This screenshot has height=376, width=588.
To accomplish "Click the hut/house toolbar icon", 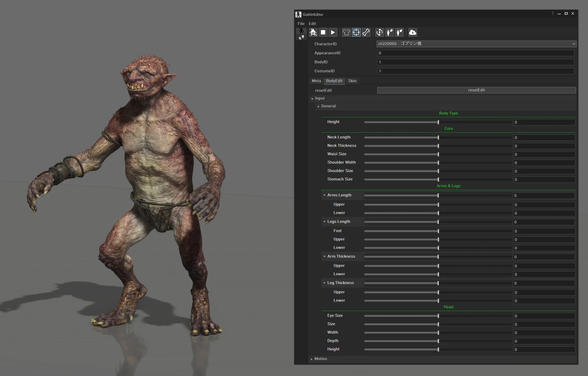I will pyautogui.click(x=313, y=32).
